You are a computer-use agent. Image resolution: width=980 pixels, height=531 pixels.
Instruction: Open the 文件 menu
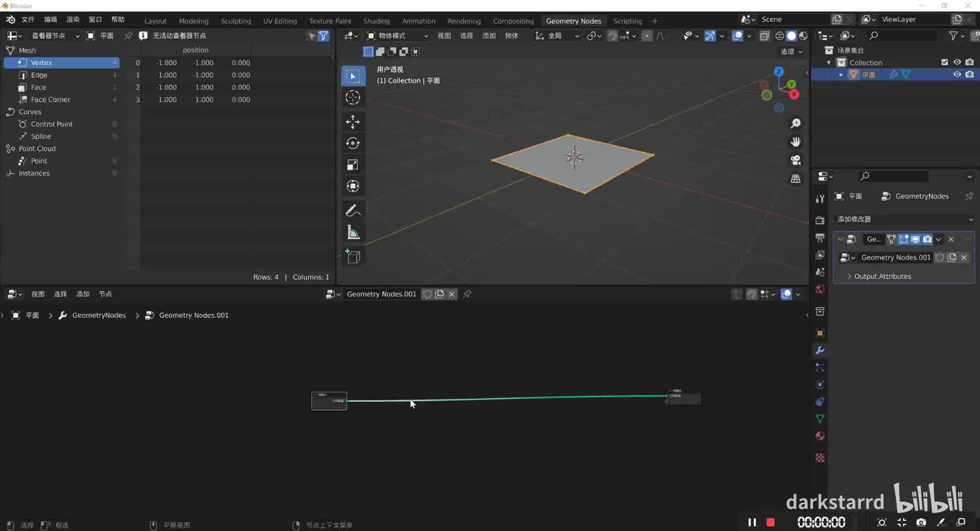coord(28,20)
